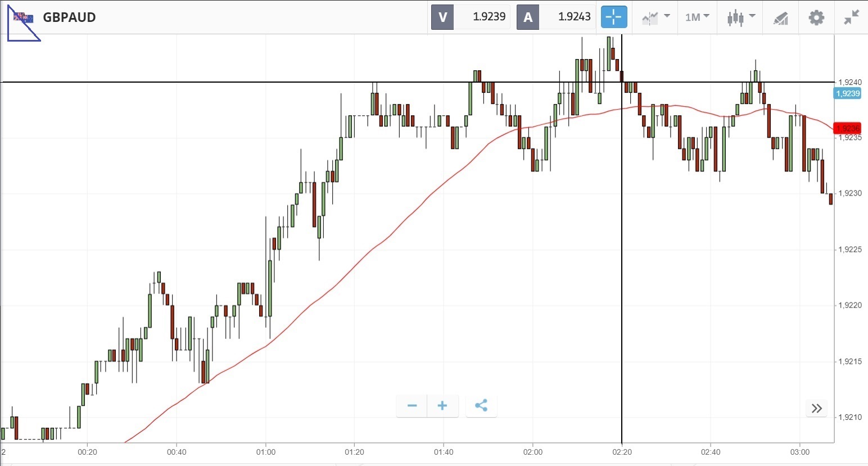
Task: Click the 02:20 time axis label
Action: coord(622,452)
